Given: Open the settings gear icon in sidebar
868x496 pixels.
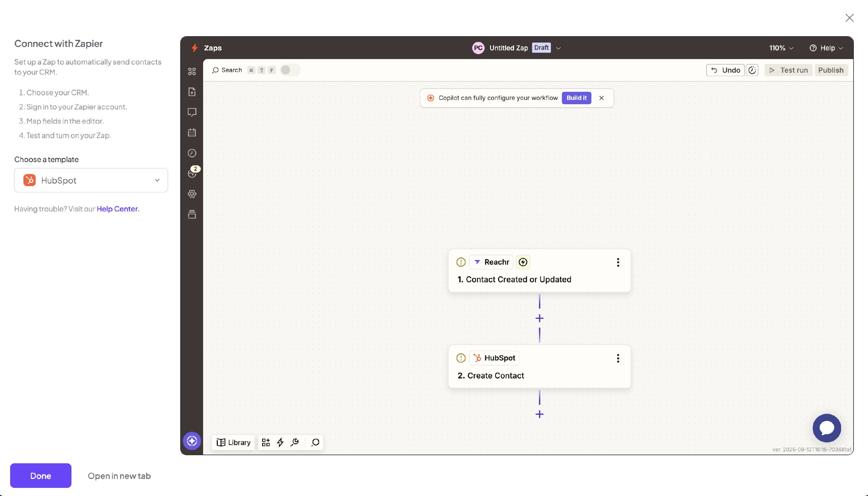Looking at the screenshot, I should [x=192, y=194].
